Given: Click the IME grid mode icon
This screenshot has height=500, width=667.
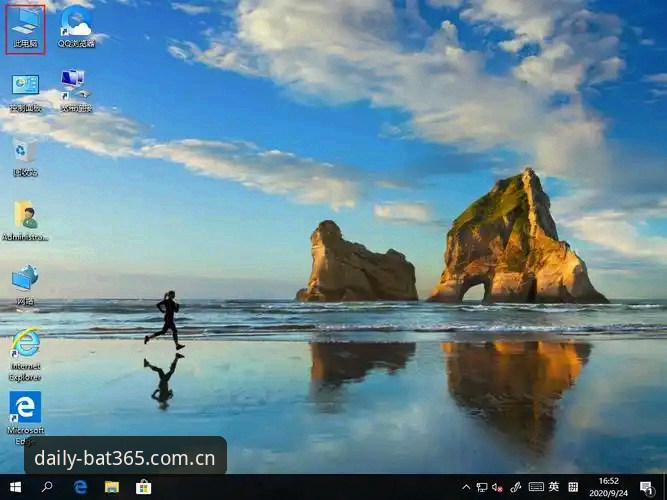Looking at the screenshot, I should click(x=573, y=487).
